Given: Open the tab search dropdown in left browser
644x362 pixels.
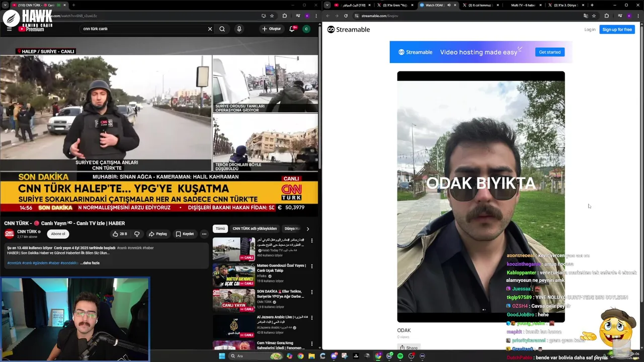Looking at the screenshot, I should click(5, 5).
